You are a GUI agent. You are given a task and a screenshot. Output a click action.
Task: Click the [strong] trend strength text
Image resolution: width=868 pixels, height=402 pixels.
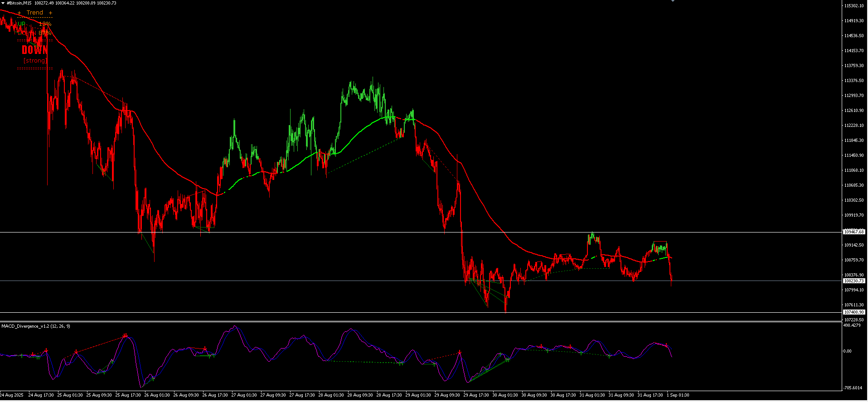click(35, 61)
